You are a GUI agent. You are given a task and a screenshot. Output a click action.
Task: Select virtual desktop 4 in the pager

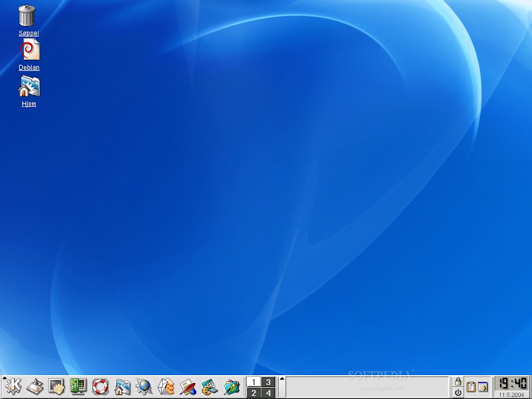tap(268, 392)
